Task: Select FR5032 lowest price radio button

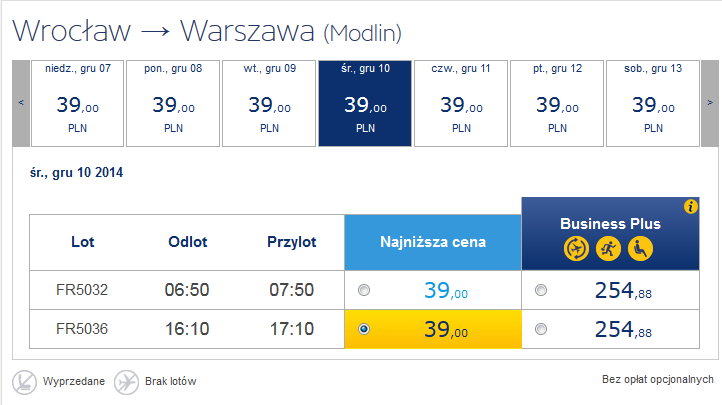Action: click(x=364, y=290)
